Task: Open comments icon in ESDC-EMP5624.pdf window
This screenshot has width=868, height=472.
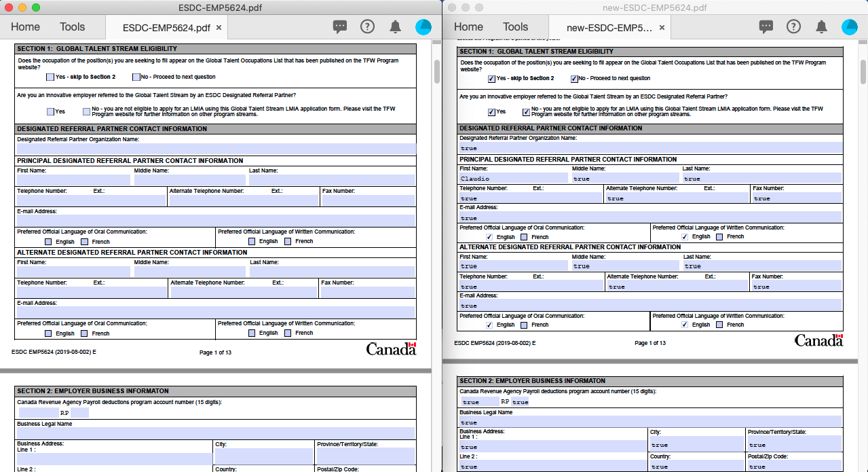Action: coord(340,27)
